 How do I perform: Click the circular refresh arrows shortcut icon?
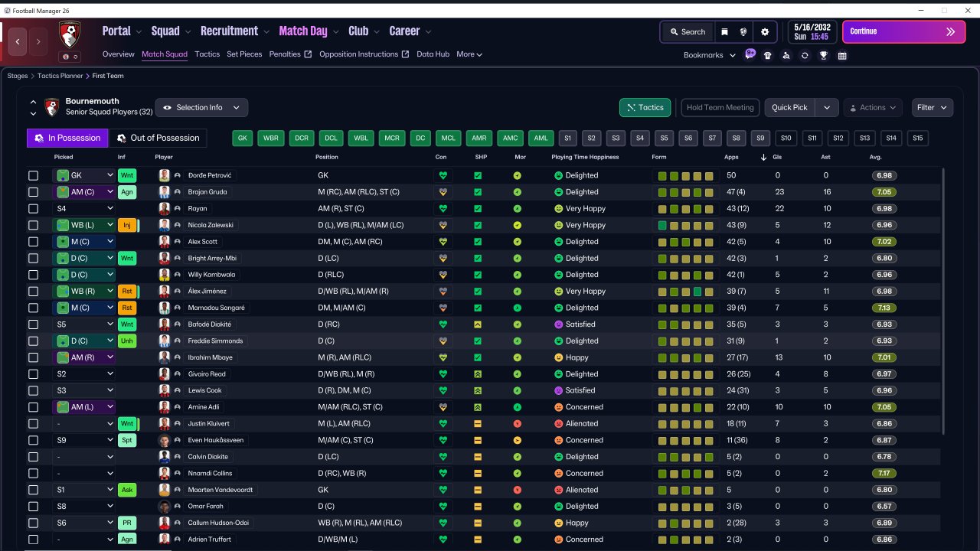pos(805,55)
